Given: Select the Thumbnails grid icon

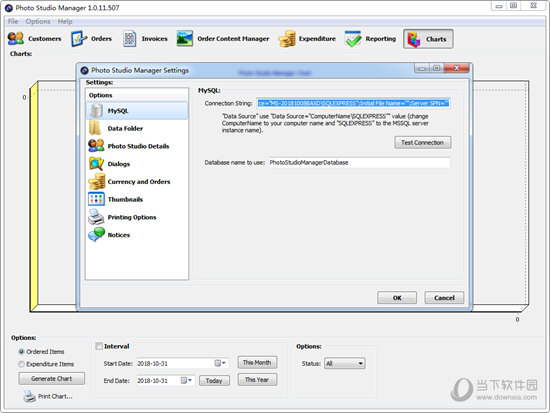Looking at the screenshot, I should coord(96,199).
